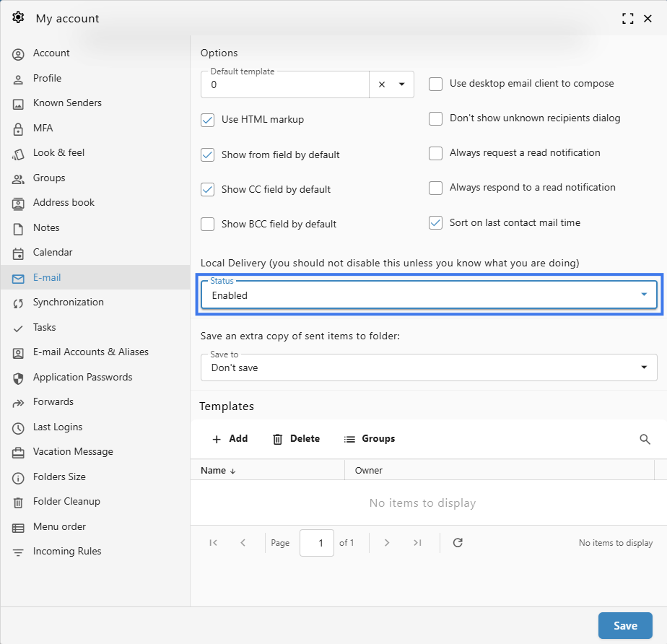Add a new template

coord(230,439)
